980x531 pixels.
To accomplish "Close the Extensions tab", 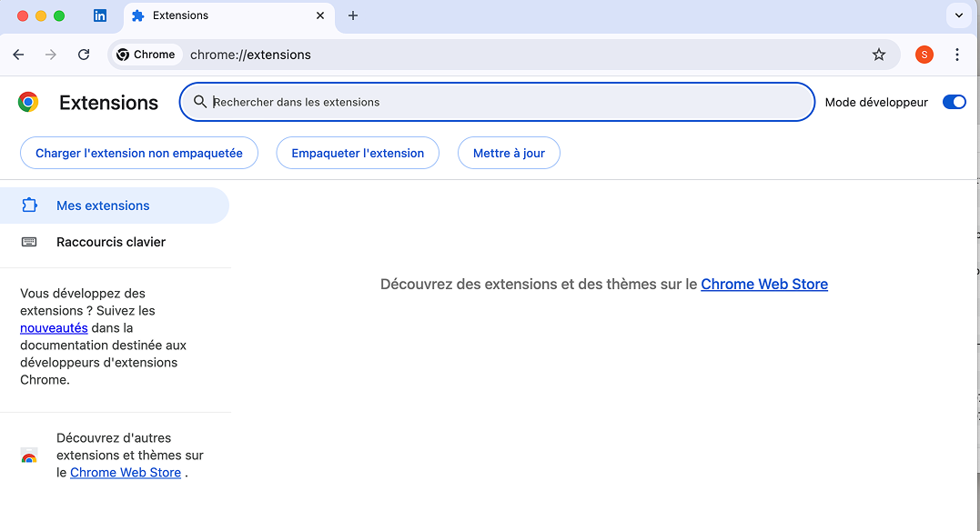I will (x=320, y=15).
